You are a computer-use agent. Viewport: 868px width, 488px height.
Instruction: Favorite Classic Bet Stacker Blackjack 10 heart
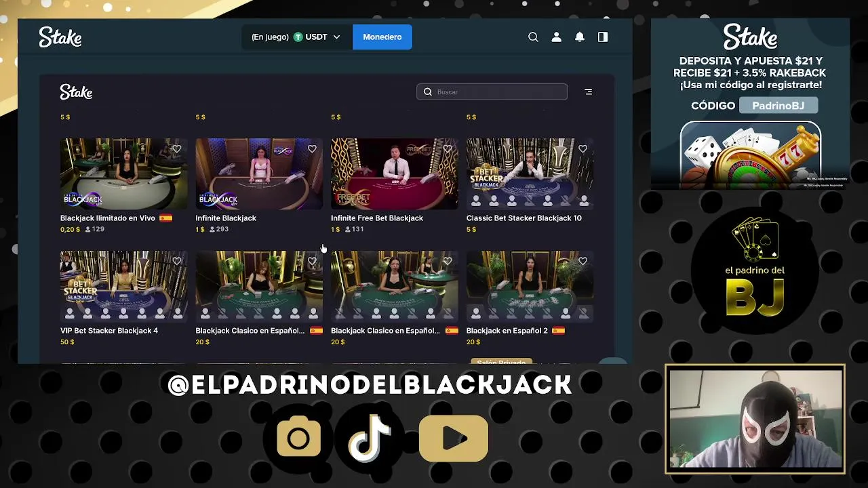point(583,149)
